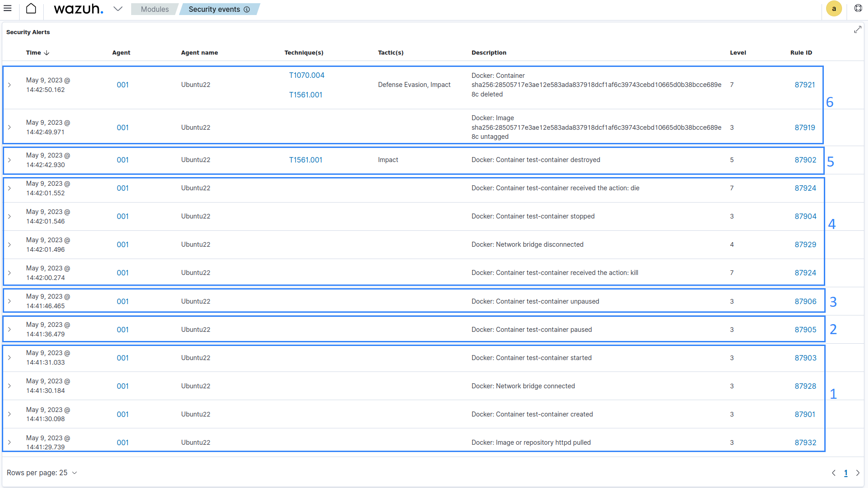Open the Rows per page dropdown

click(x=42, y=473)
